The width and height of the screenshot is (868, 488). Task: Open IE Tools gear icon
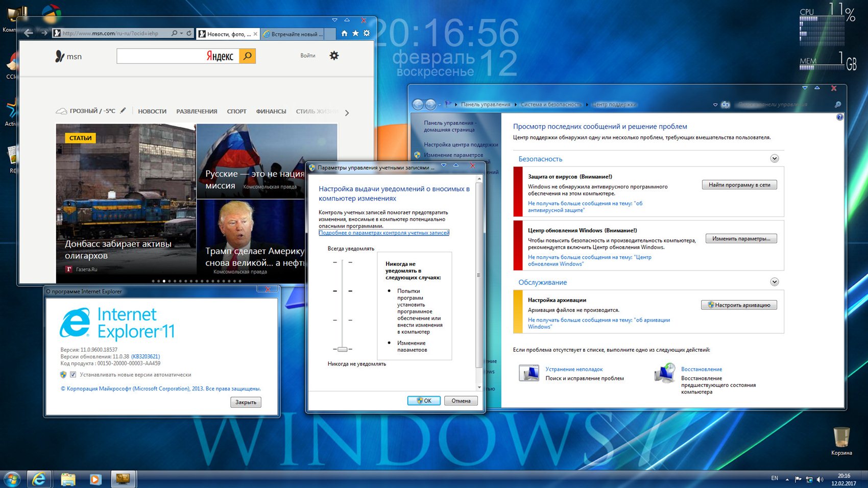click(x=367, y=33)
